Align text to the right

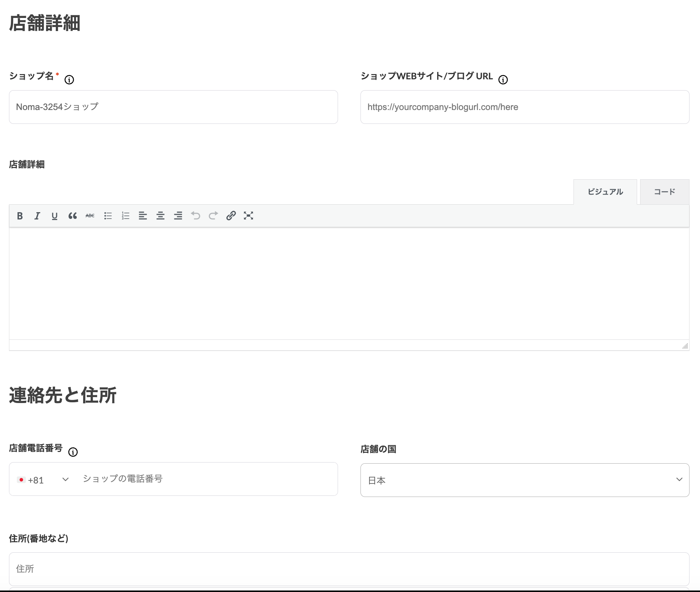[x=178, y=216]
